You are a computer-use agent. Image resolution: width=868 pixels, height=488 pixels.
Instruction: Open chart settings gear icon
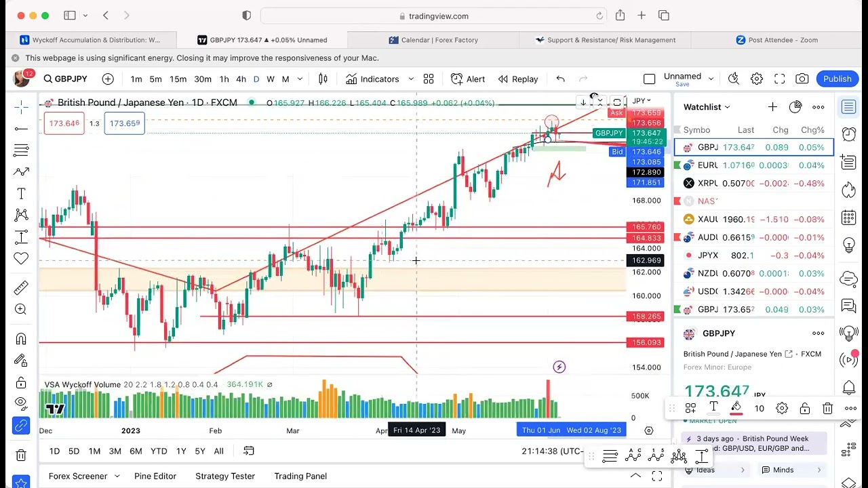(x=757, y=79)
